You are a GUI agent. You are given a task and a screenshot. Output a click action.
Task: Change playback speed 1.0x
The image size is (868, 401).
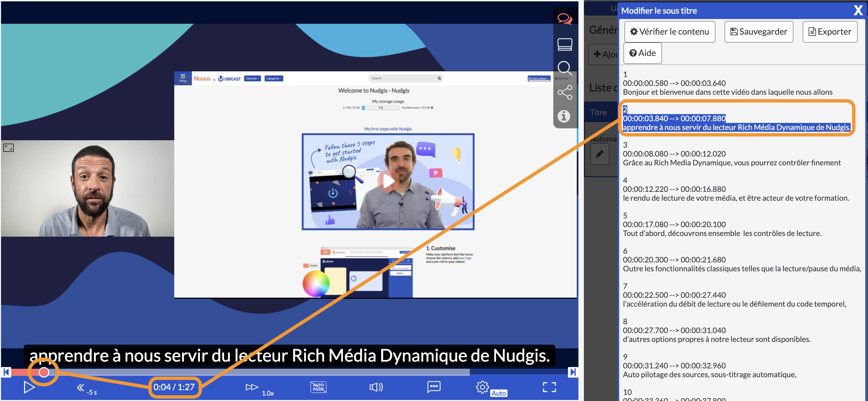click(x=260, y=389)
